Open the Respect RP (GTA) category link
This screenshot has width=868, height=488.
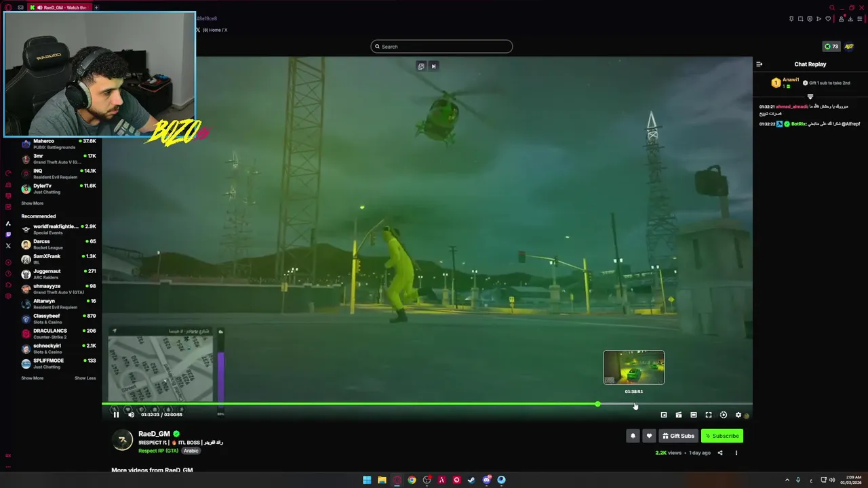[158, 451]
